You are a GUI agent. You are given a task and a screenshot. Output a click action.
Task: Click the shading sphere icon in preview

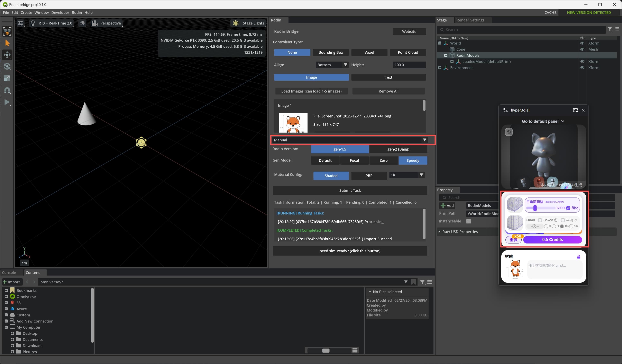[509, 132]
